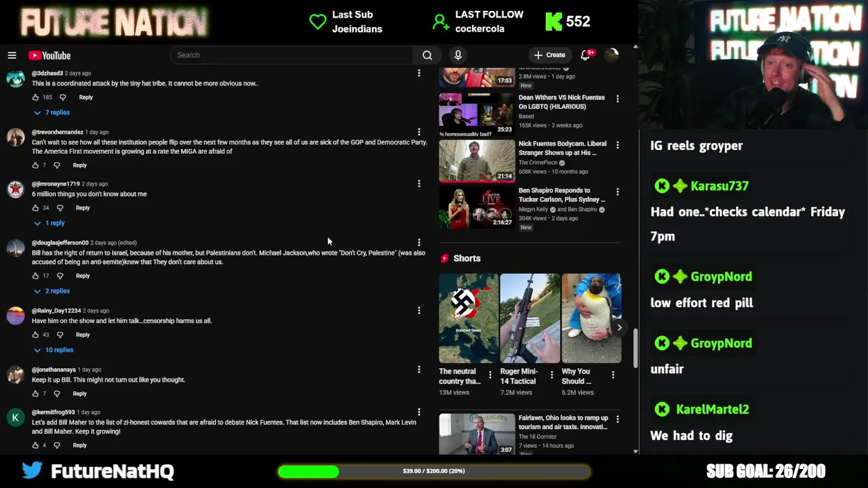Open more options for Nick Fuentes Bodycam video
The height and width of the screenshot is (488, 868).
[617, 145]
